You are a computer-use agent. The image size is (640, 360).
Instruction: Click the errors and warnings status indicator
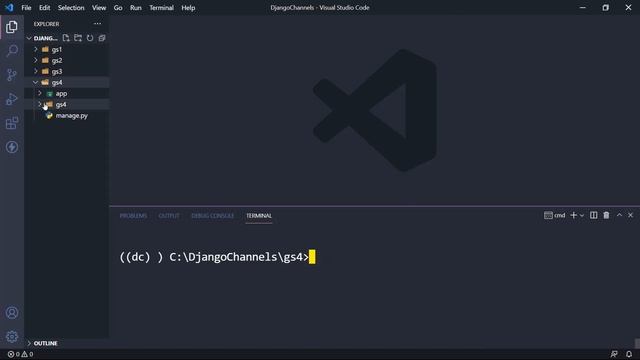(20, 354)
